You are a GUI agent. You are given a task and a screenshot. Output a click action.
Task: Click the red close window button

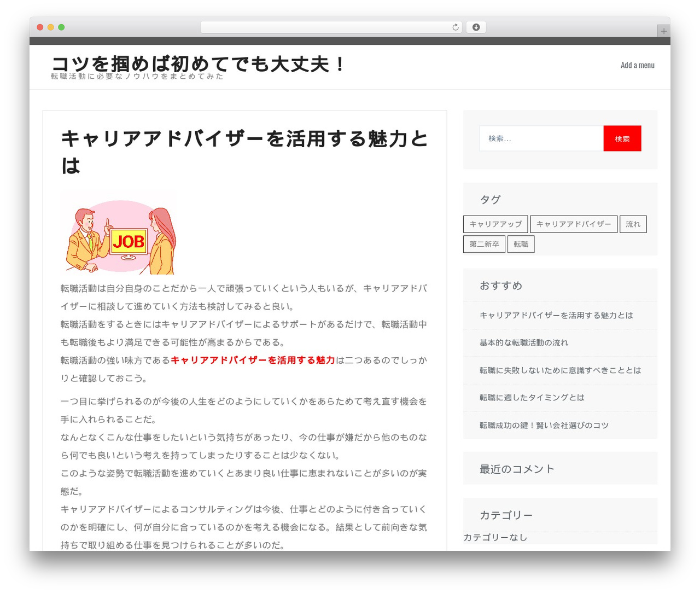coord(40,27)
